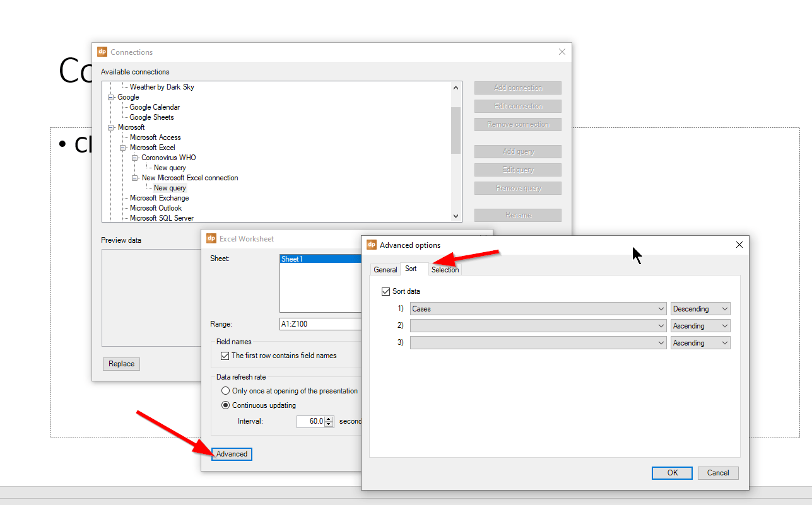
Task: Click dp icon in Excel Worksheet title bar
Action: 212,238
